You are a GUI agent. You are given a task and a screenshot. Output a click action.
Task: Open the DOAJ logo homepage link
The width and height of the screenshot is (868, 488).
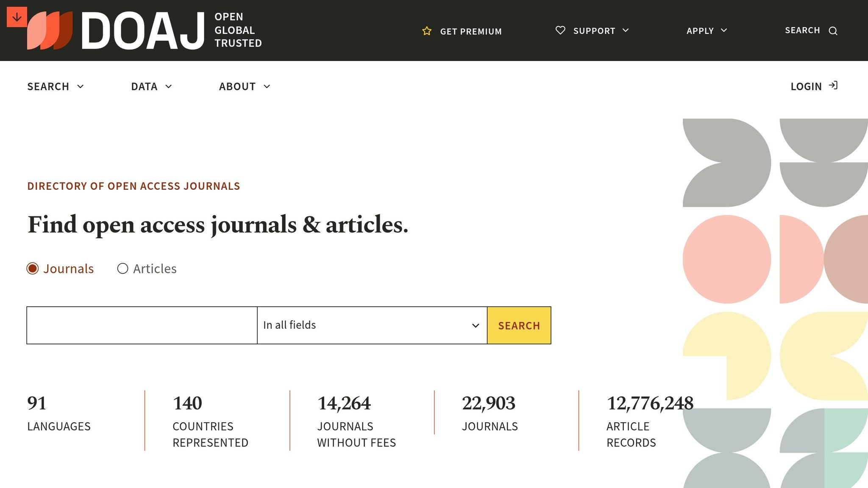[x=116, y=30]
